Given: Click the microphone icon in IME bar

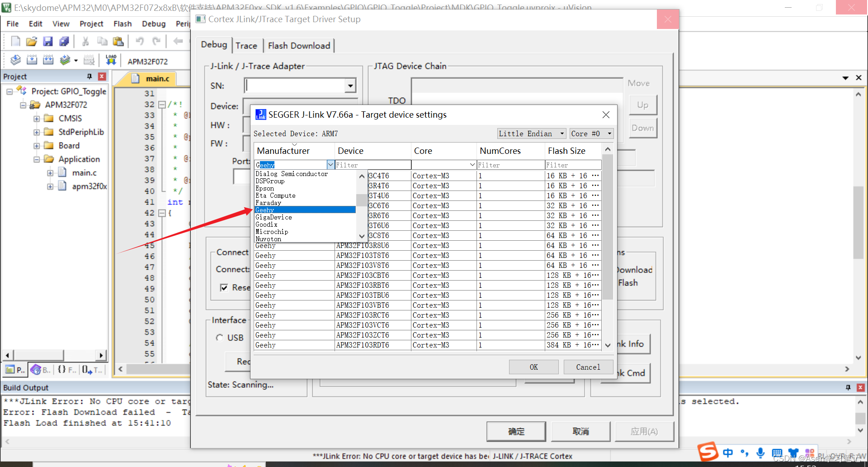Looking at the screenshot, I should pyautogui.click(x=761, y=453).
